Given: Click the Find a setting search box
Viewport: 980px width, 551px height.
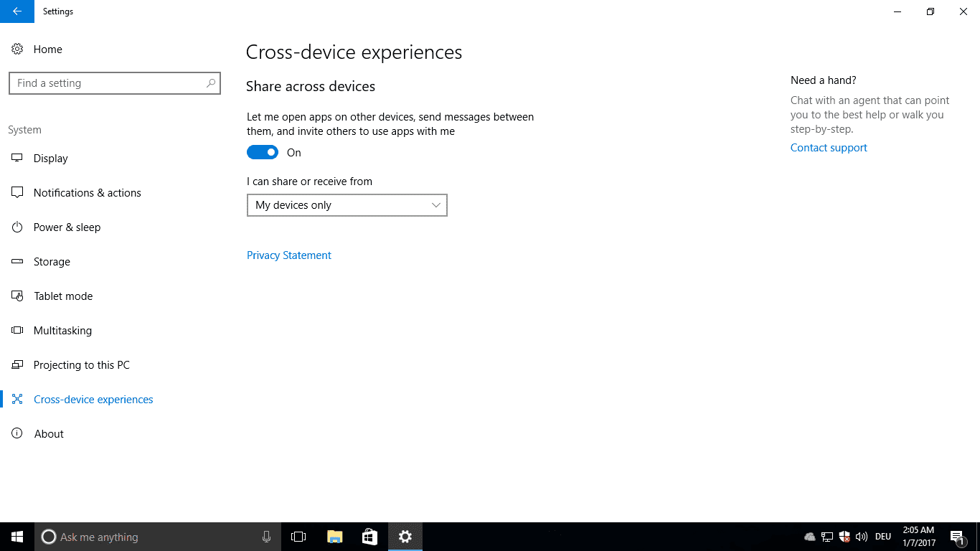Looking at the screenshot, I should 108,83.
